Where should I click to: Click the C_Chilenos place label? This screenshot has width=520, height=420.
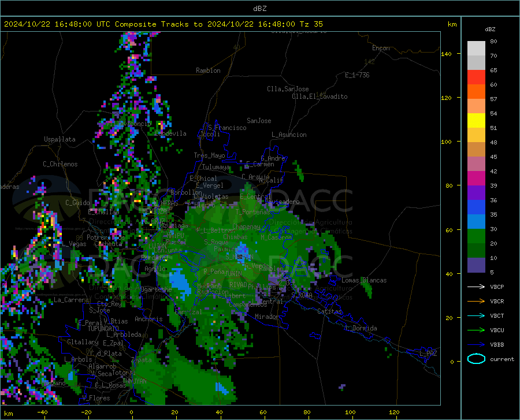click(x=60, y=164)
